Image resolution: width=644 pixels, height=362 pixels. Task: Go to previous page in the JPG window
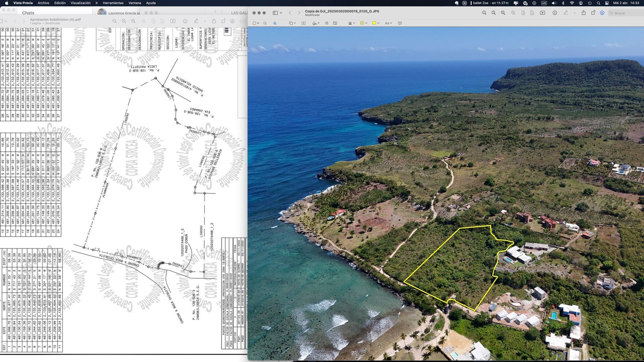[x=290, y=13]
